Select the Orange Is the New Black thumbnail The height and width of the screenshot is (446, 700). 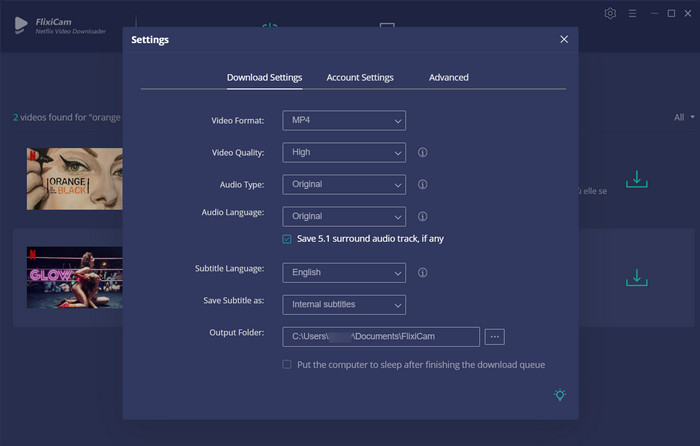coord(75,179)
